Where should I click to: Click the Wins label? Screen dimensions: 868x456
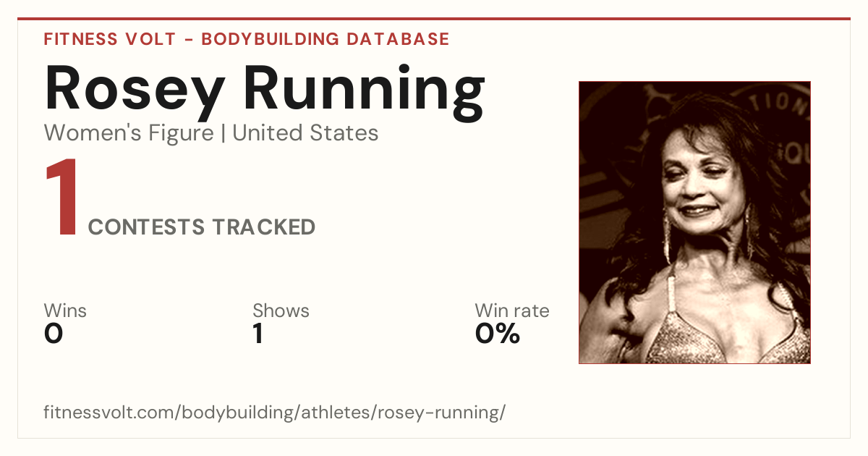[65, 311]
